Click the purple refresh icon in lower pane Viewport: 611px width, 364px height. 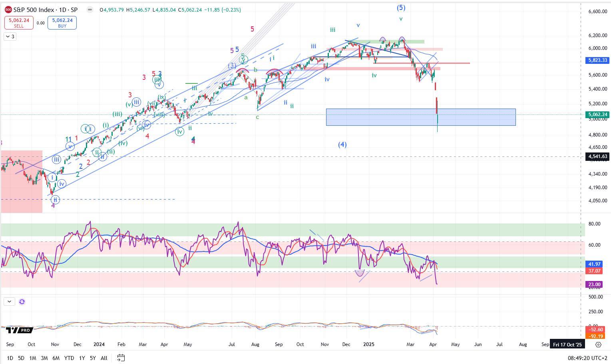(x=22, y=302)
